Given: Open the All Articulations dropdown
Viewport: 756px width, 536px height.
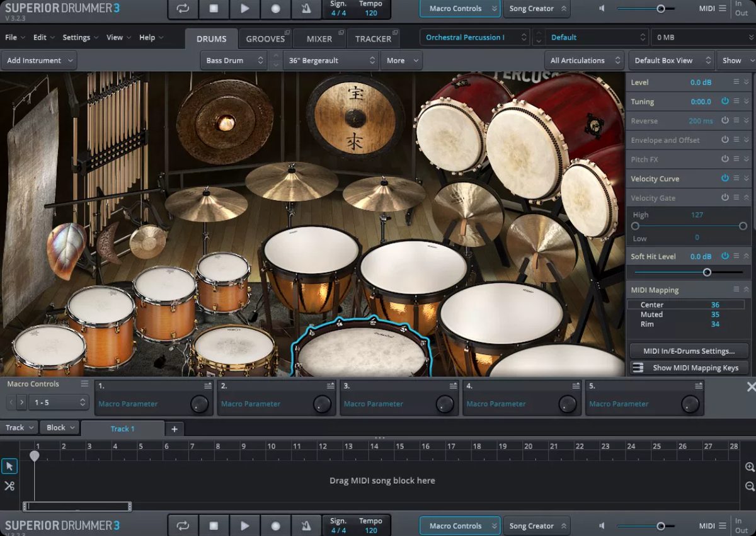Looking at the screenshot, I should [x=584, y=60].
